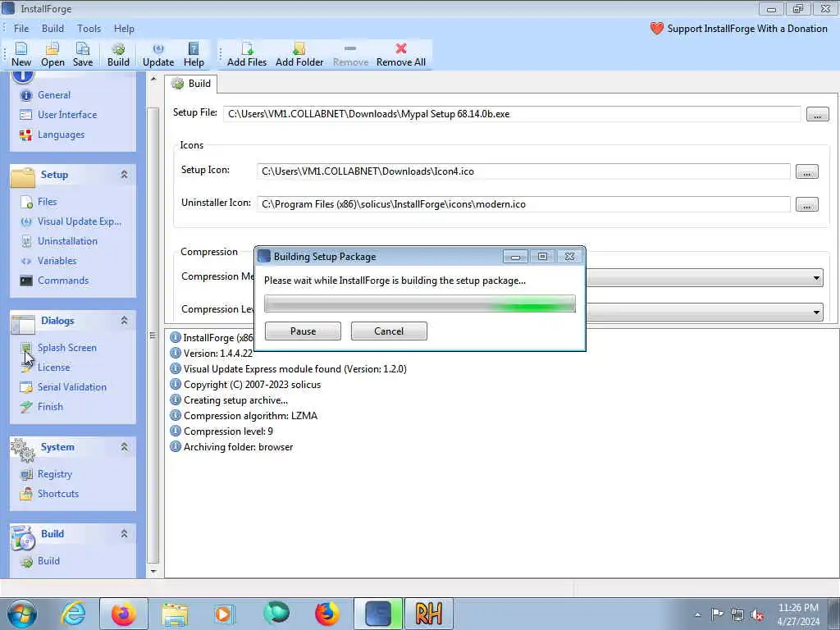Open Windows Explorer from taskbar

coord(175,614)
